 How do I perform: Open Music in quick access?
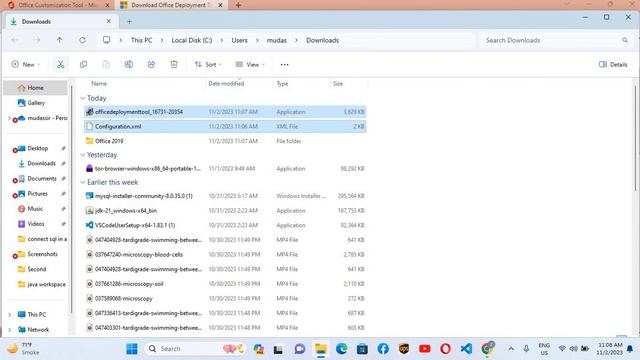pos(35,209)
